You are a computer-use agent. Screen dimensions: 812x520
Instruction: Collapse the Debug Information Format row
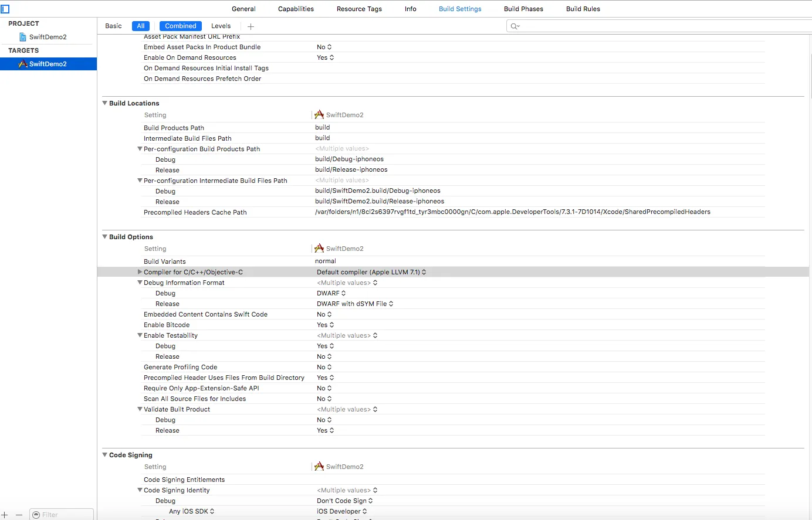(140, 283)
